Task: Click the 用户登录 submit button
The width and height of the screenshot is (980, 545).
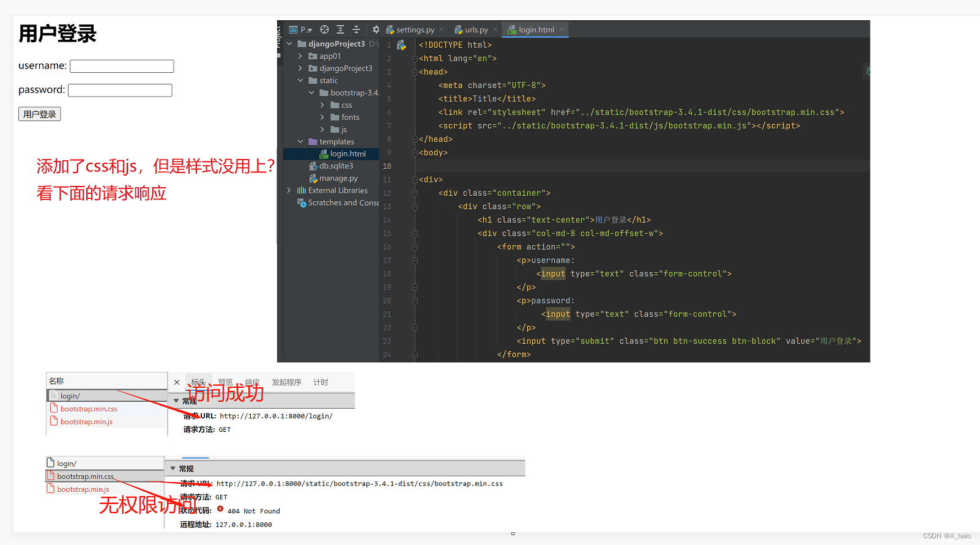Action: click(x=39, y=114)
